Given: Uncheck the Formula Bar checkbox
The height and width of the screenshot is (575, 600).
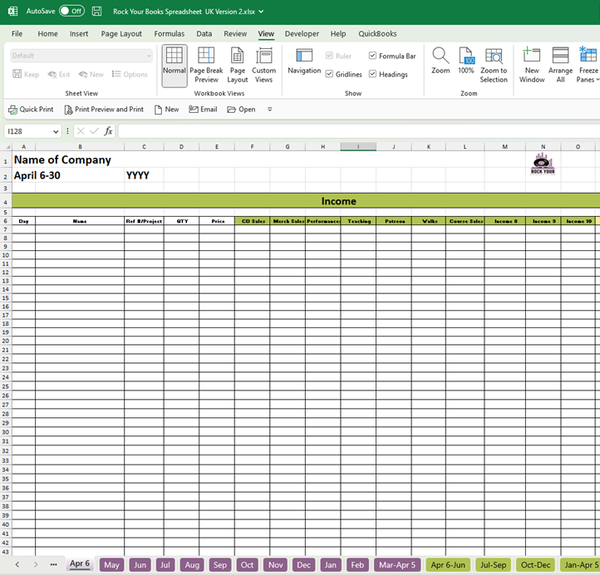Looking at the screenshot, I should pos(373,56).
